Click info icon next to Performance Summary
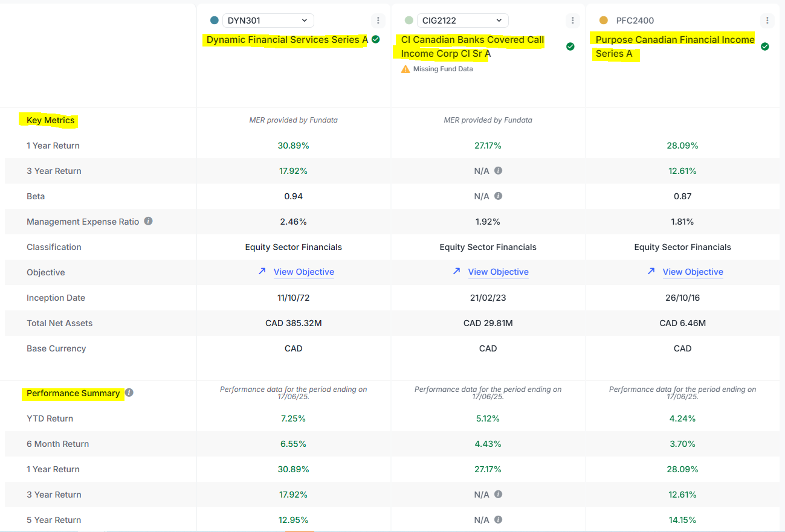The image size is (785, 532). tap(129, 393)
